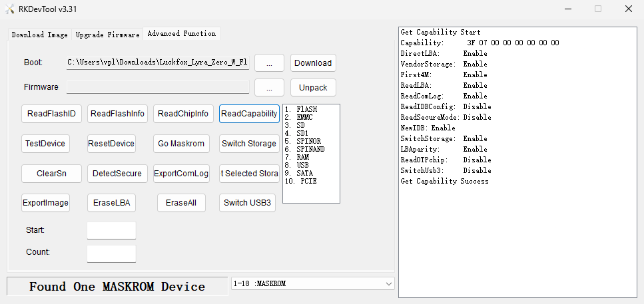
Task: Click the 'ReadLBA: Enable' log line
Action: 444,85
